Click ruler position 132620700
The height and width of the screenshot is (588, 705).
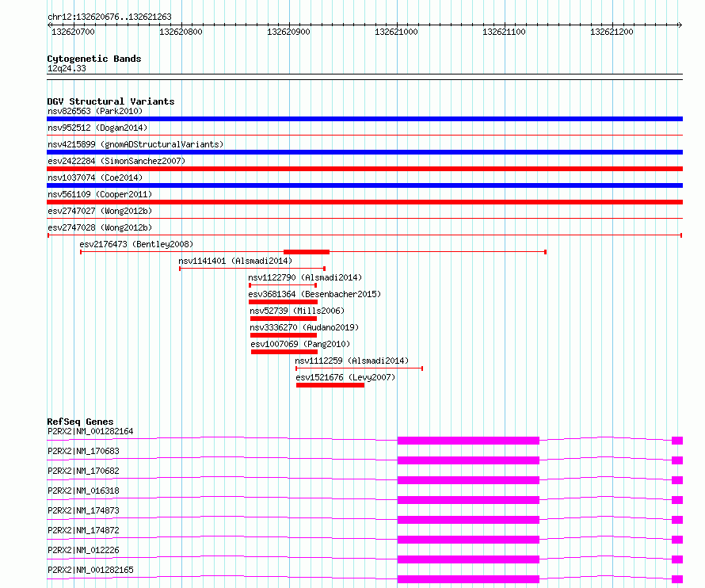coord(73,32)
